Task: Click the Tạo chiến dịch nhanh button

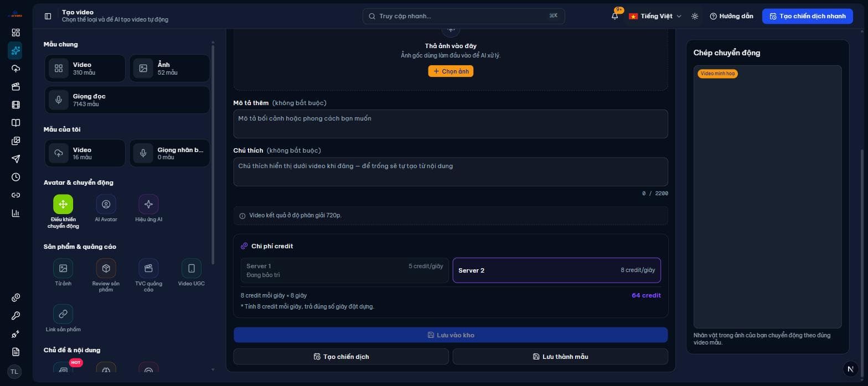Action: click(808, 16)
